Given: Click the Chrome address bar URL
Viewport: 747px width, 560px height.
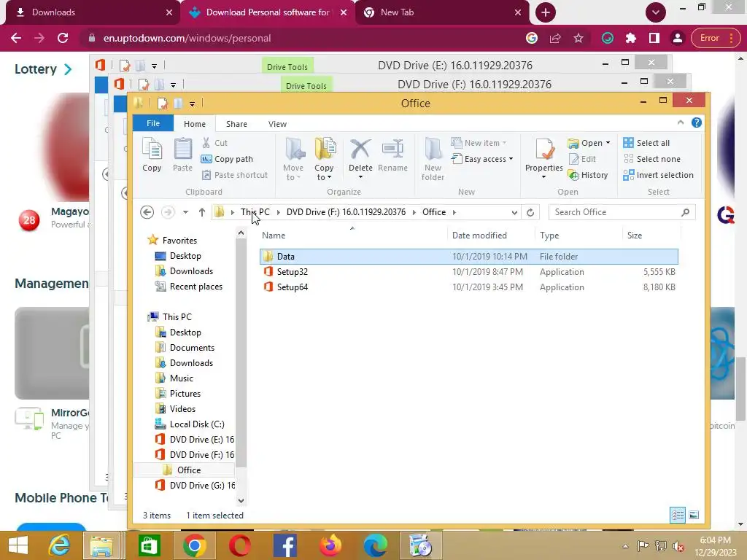Looking at the screenshot, I should coord(187,38).
